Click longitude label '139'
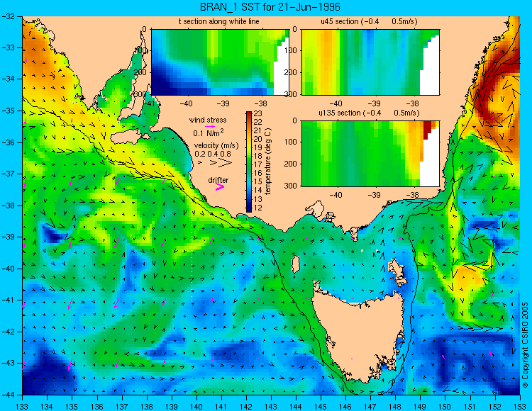The image size is (532, 411). [x=172, y=407]
